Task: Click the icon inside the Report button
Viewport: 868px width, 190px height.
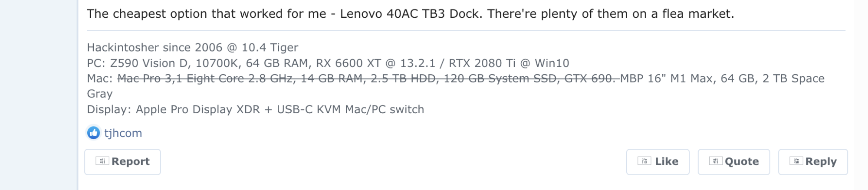Action: click(102, 161)
